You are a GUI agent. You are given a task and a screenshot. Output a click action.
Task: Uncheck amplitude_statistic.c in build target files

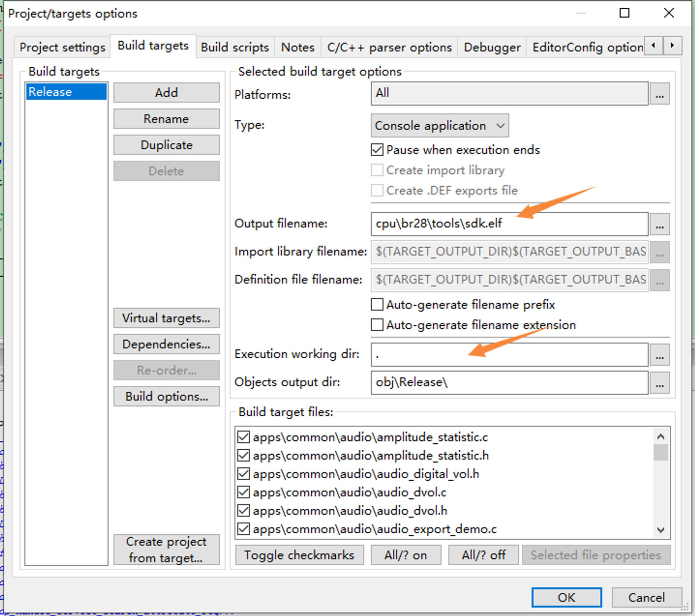(x=244, y=437)
